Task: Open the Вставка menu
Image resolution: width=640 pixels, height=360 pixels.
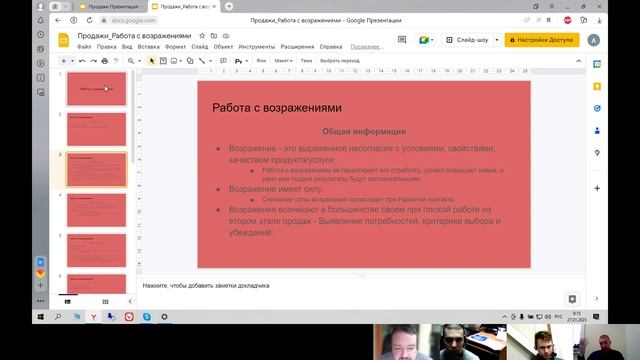Action: (149, 47)
